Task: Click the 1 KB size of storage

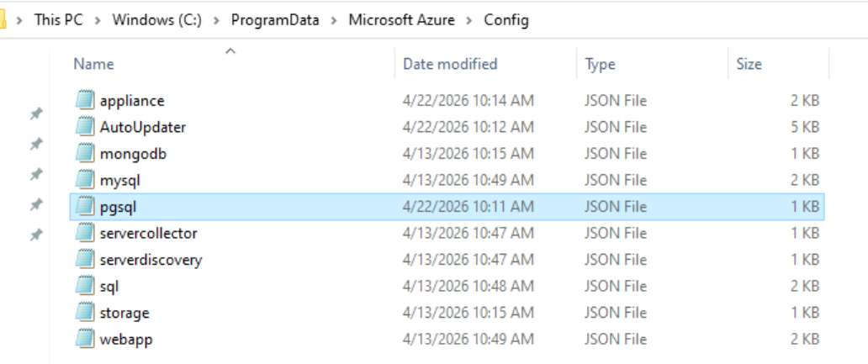Action: click(805, 313)
